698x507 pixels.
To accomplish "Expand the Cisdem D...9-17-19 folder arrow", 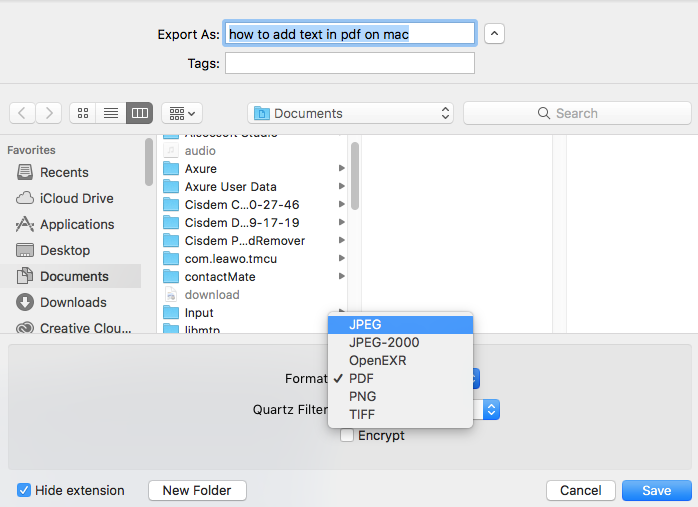I will click(x=341, y=222).
